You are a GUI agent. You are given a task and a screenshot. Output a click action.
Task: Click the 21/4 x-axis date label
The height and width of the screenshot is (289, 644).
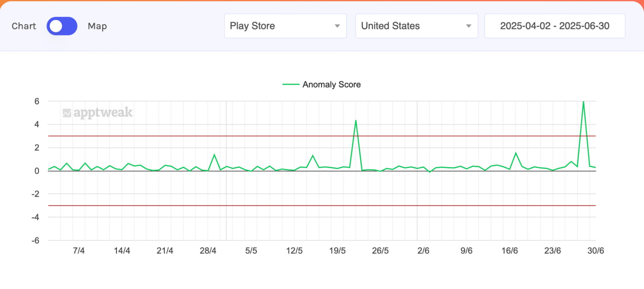(165, 250)
